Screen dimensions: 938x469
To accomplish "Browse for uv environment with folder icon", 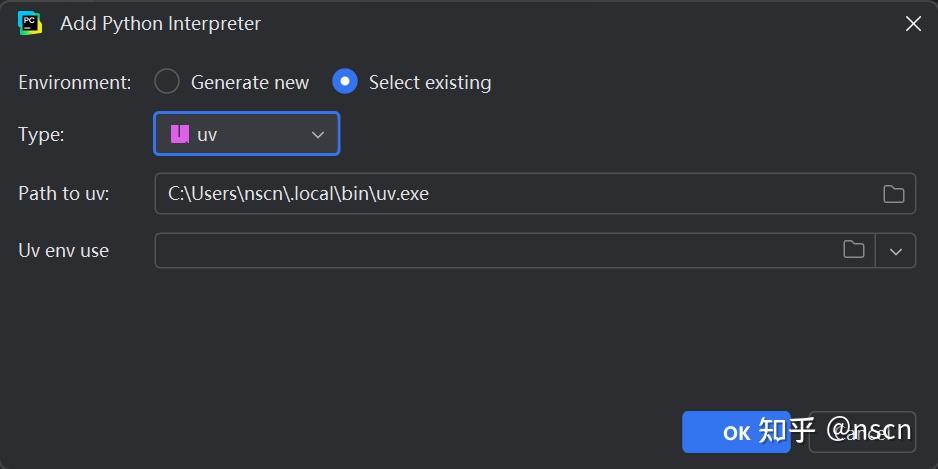I will 853,250.
